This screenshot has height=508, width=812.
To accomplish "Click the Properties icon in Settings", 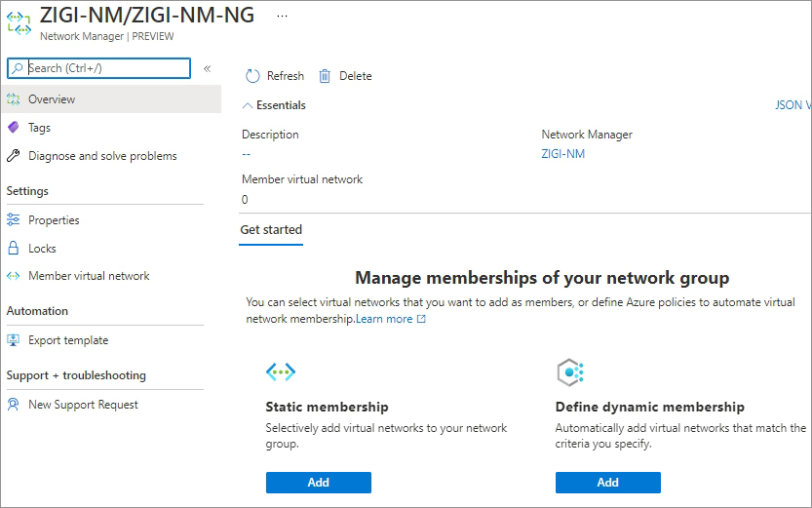I will (14, 220).
